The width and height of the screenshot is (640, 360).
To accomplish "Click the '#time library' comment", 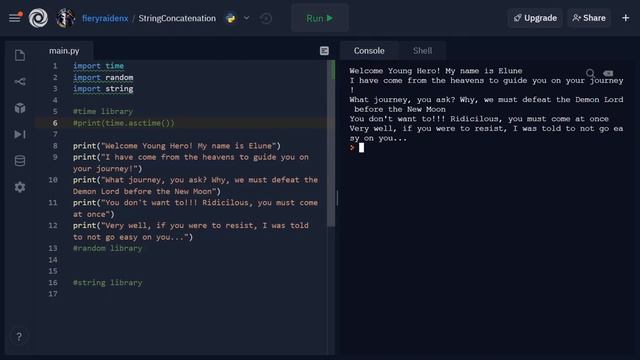I will coord(103,111).
